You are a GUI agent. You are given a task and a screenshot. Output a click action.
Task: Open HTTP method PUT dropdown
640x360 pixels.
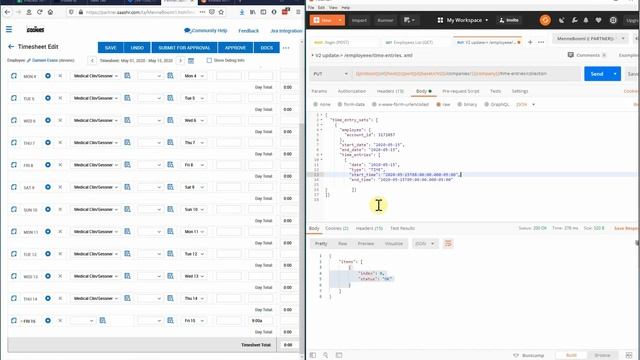click(330, 74)
